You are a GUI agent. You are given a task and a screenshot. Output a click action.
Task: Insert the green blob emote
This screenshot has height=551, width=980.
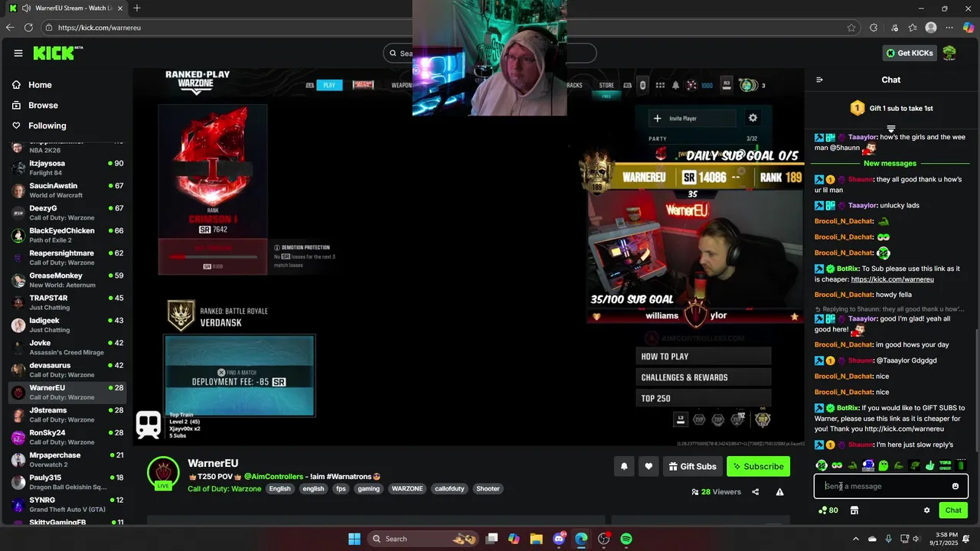(x=884, y=465)
